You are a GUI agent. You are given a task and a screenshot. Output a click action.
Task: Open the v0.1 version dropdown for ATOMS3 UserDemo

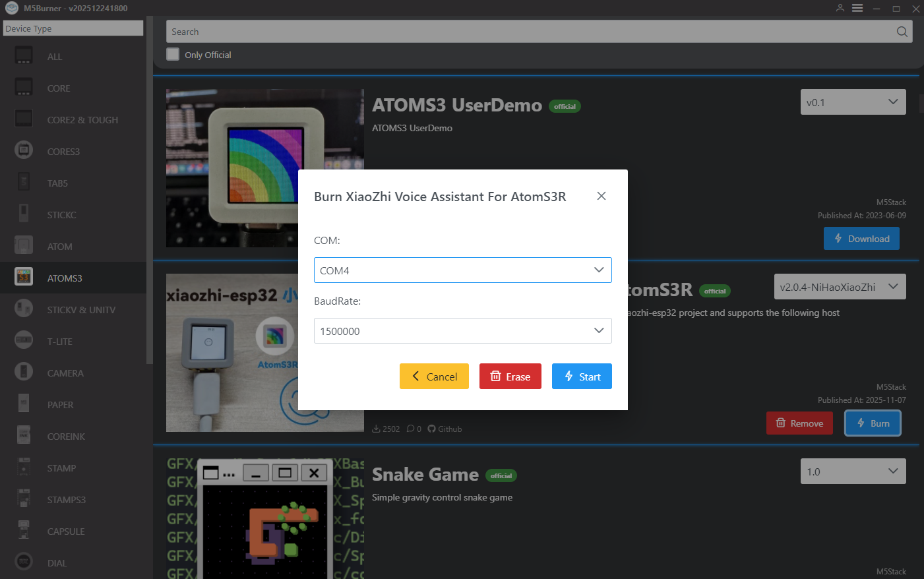tap(853, 102)
